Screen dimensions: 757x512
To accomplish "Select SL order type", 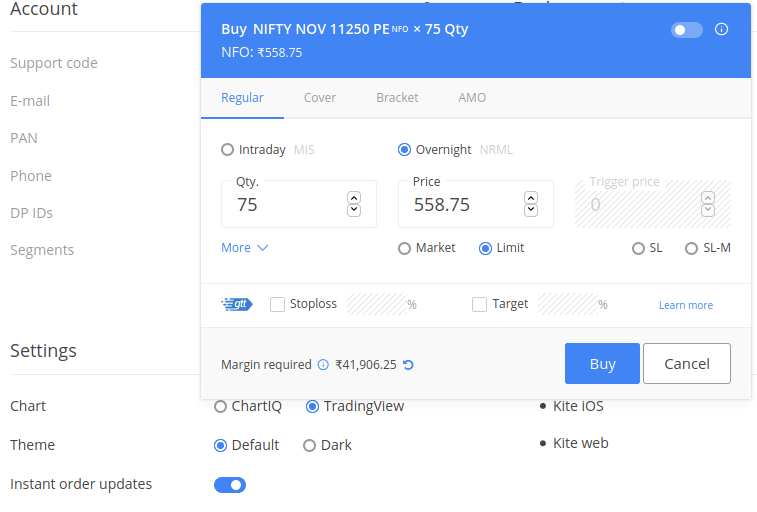I will pos(638,249).
